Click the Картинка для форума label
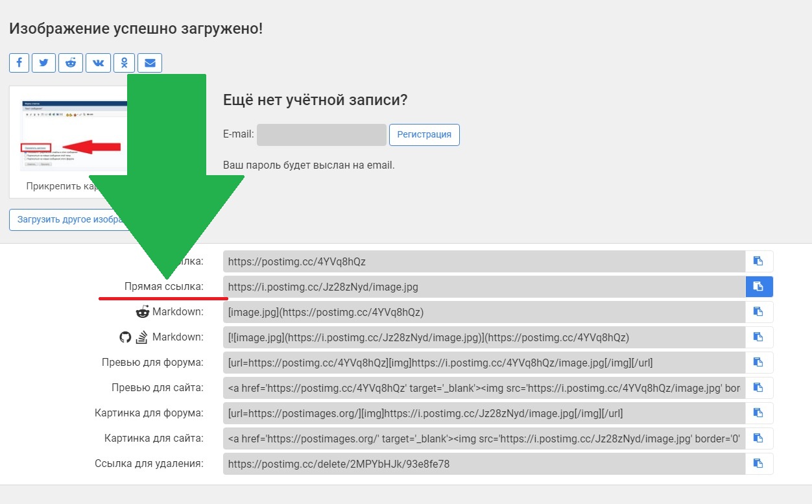The height and width of the screenshot is (504, 812). (149, 413)
